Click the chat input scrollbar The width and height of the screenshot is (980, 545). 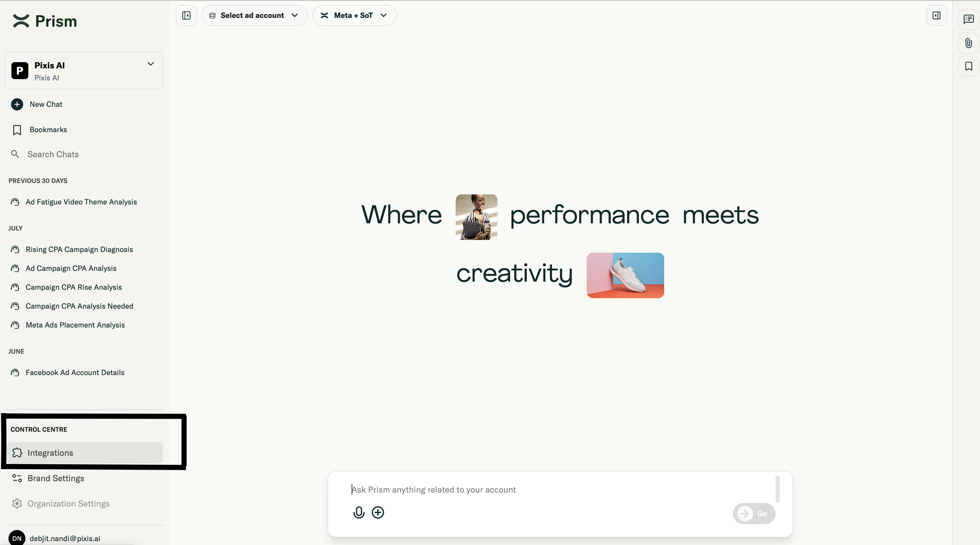click(777, 489)
